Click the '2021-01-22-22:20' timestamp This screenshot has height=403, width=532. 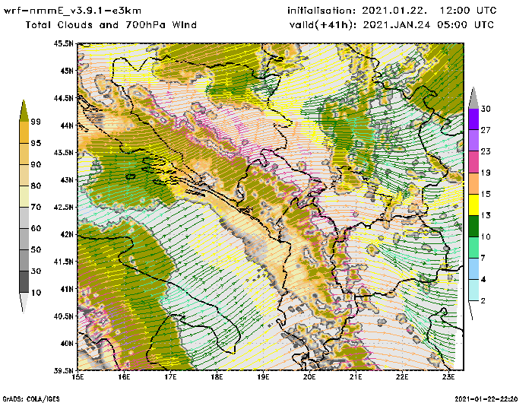pyautogui.click(x=486, y=399)
